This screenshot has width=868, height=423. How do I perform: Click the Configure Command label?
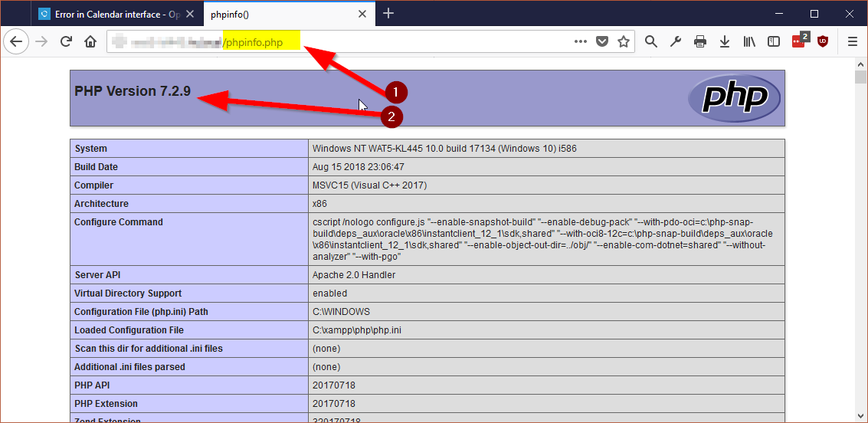coord(119,222)
